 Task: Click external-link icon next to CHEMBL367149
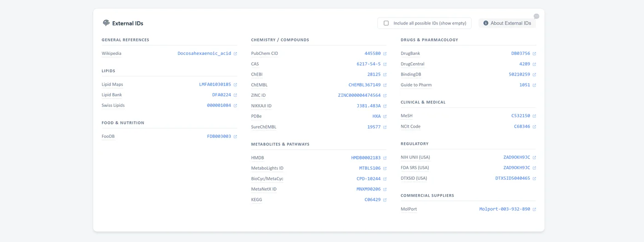coord(385,85)
